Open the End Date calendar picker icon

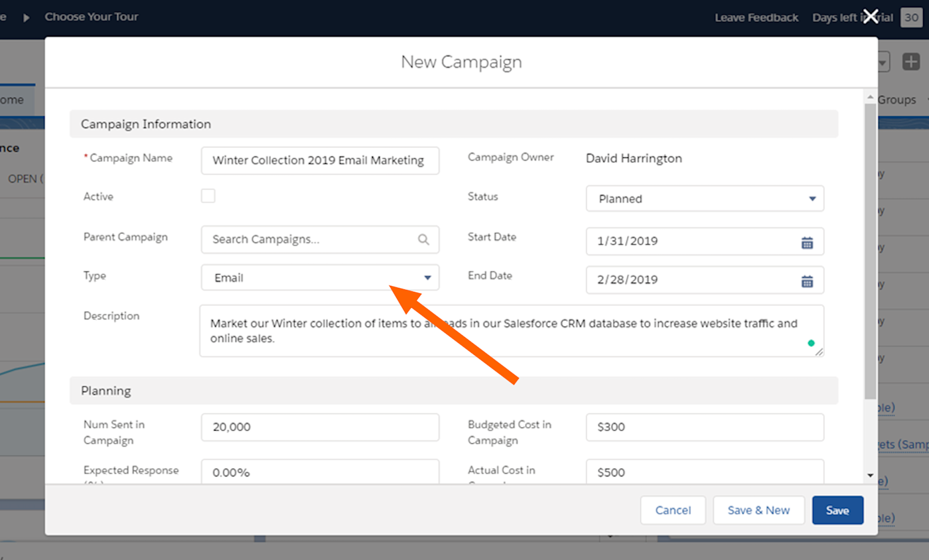click(807, 281)
